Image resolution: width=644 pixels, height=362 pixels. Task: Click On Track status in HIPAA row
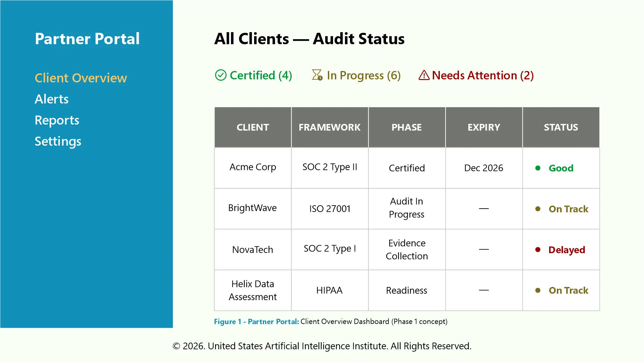pyautogui.click(x=568, y=290)
